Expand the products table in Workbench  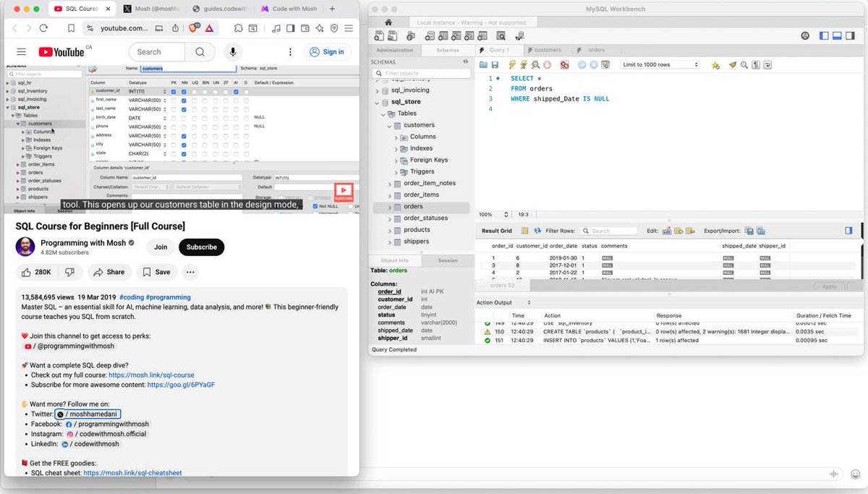390,230
